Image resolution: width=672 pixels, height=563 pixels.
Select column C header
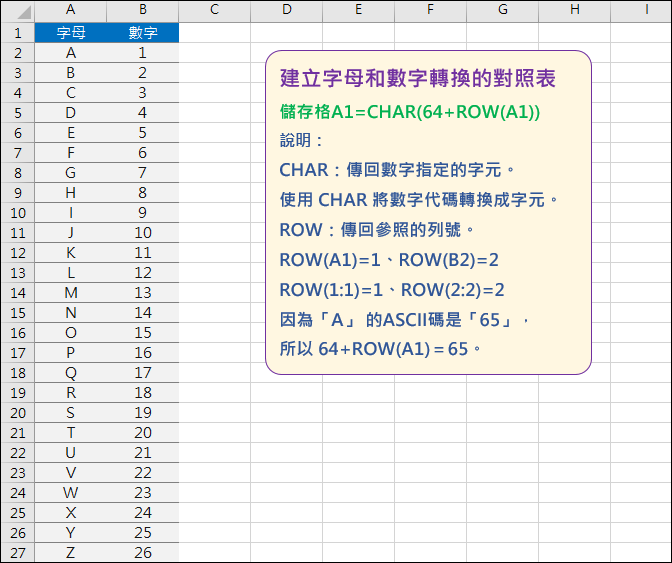click(215, 10)
